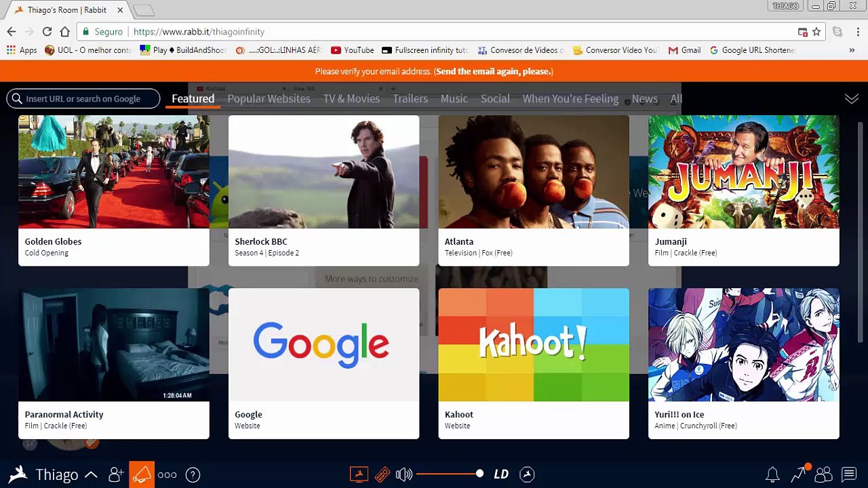Click the address bar URL
Screen dimensions: 868x488
[199, 32]
